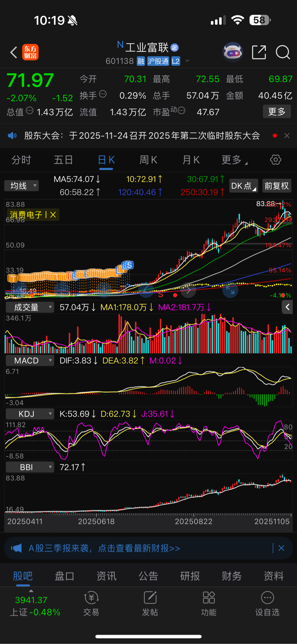Open the 股东大会 announcement text

pos(142,136)
